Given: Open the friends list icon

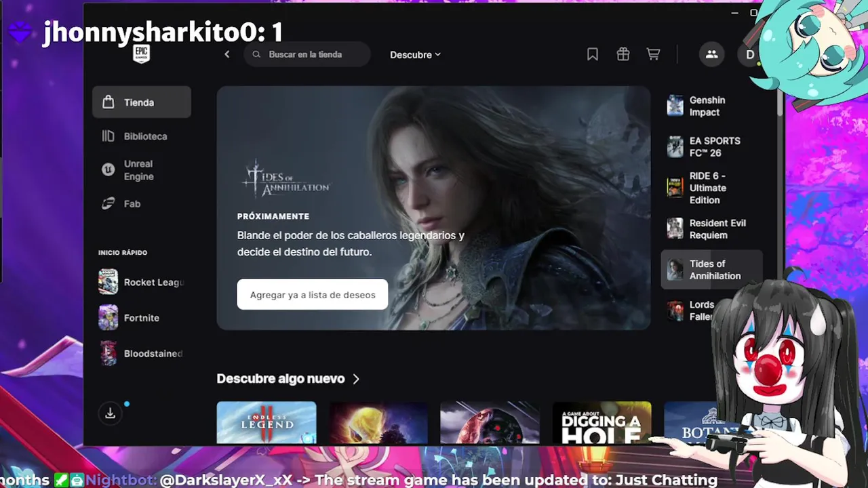Looking at the screenshot, I should click(711, 54).
